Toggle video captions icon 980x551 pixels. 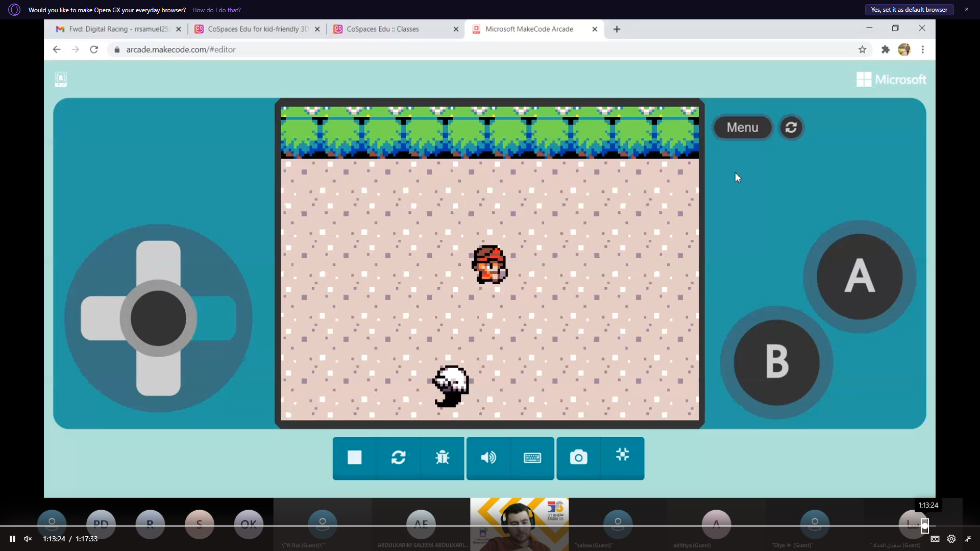(935, 539)
